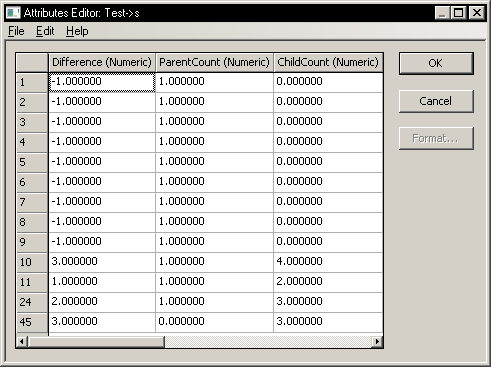Viewport: 491px width, 367px height.
Task: Close the Attributes Editor window
Action: click(477, 13)
